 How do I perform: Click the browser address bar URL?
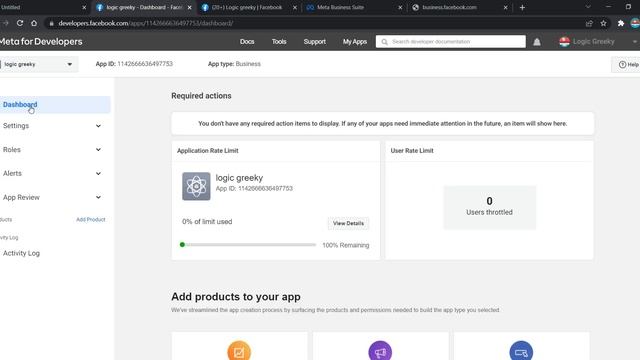coord(146,23)
